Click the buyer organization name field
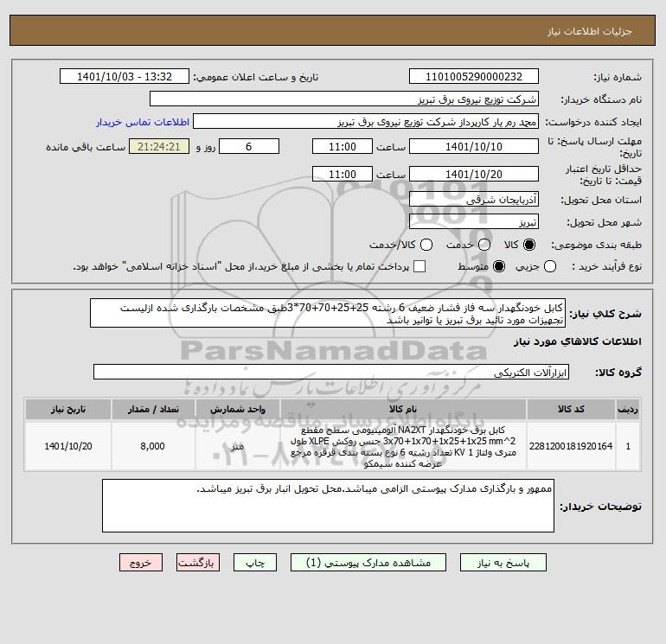This screenshot has width=666, height=644. 344,99
